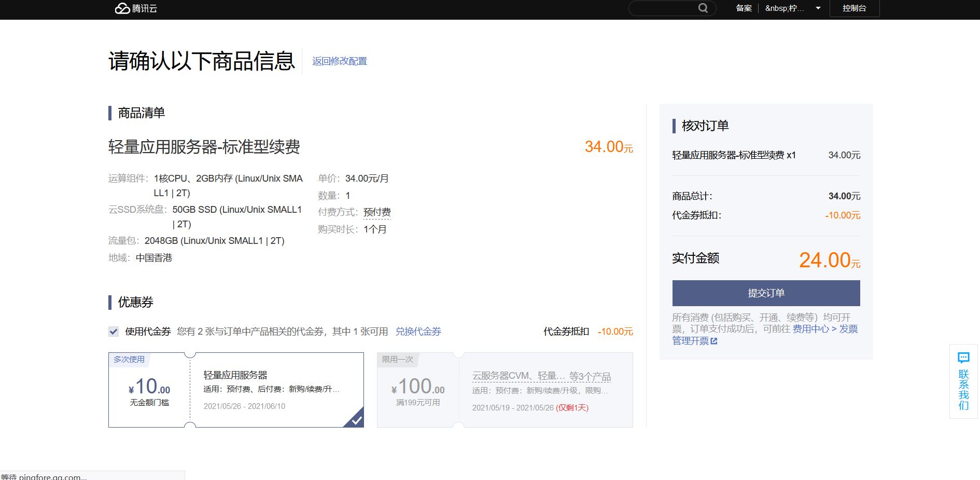The image size is (980, 480).
Task: Click 兑换代金券 link
Action: [418, 332]
